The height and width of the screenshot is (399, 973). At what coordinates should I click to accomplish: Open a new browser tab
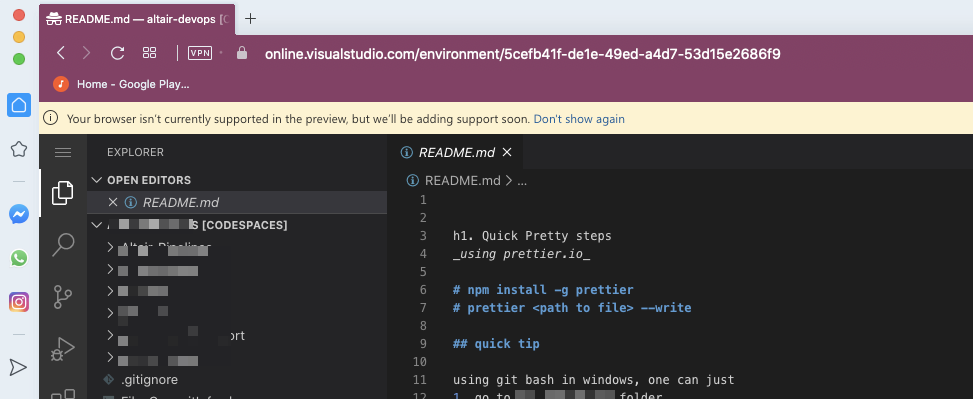(x=250, y=19)
